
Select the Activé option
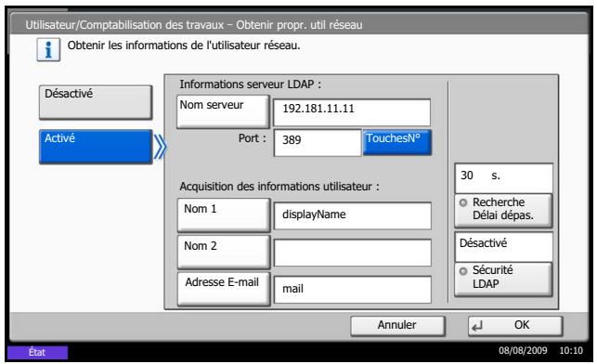96,147
